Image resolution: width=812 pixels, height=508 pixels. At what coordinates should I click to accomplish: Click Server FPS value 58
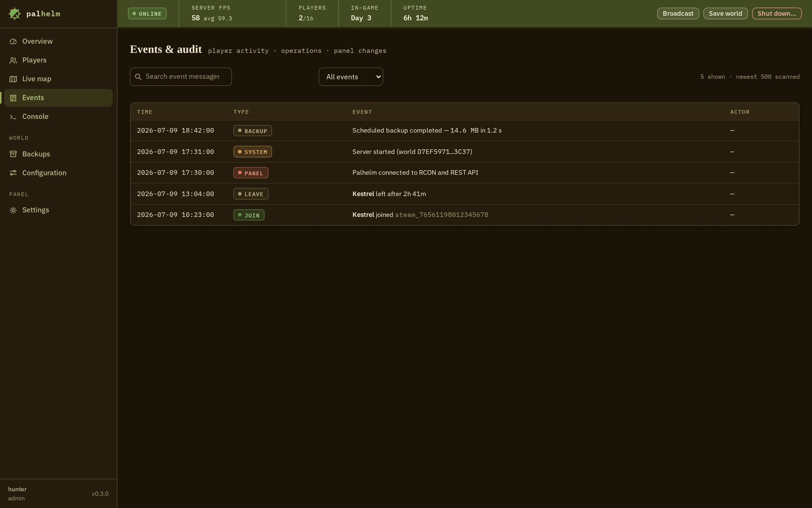pos(195,18)
